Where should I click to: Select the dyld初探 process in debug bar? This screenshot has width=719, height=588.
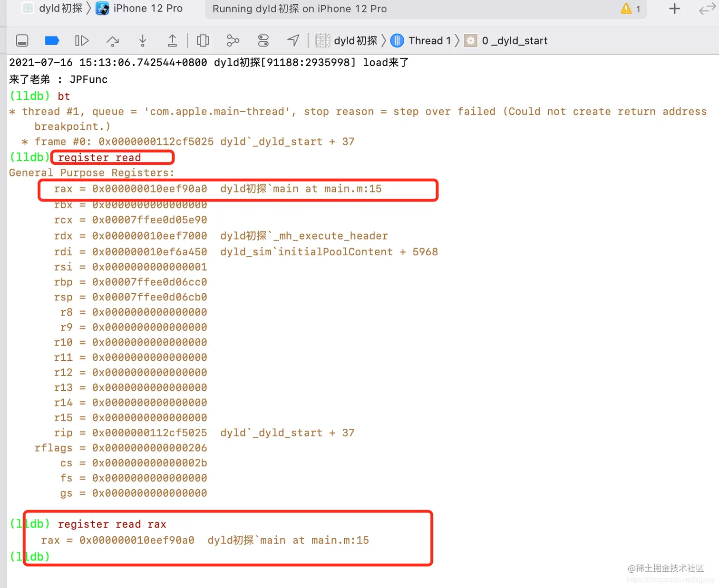pos(356,41)
